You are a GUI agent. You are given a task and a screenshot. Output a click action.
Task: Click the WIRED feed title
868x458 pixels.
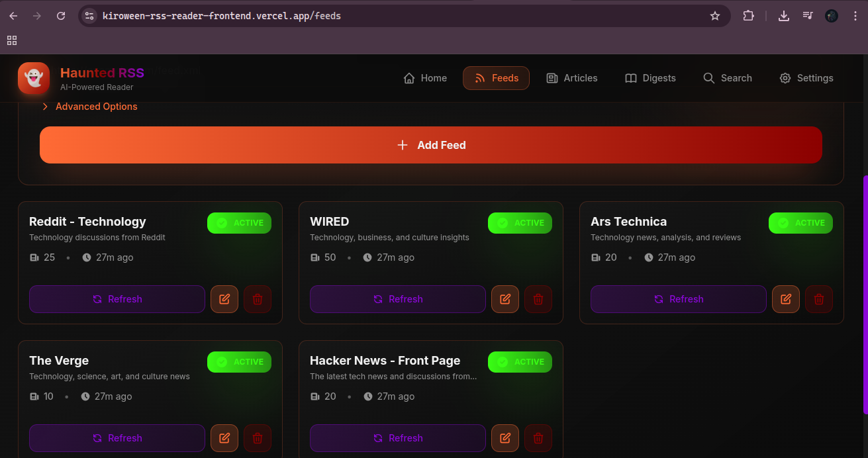[x=329, y=222]
